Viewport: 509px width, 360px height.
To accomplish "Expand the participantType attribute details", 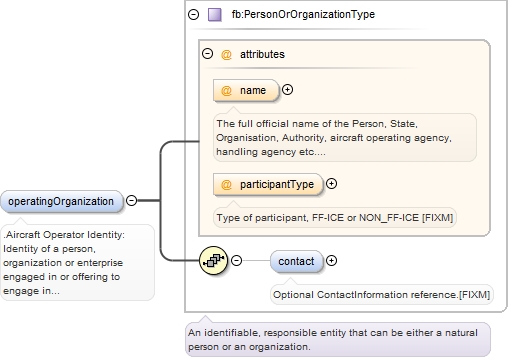I will (x=331, y=184).
